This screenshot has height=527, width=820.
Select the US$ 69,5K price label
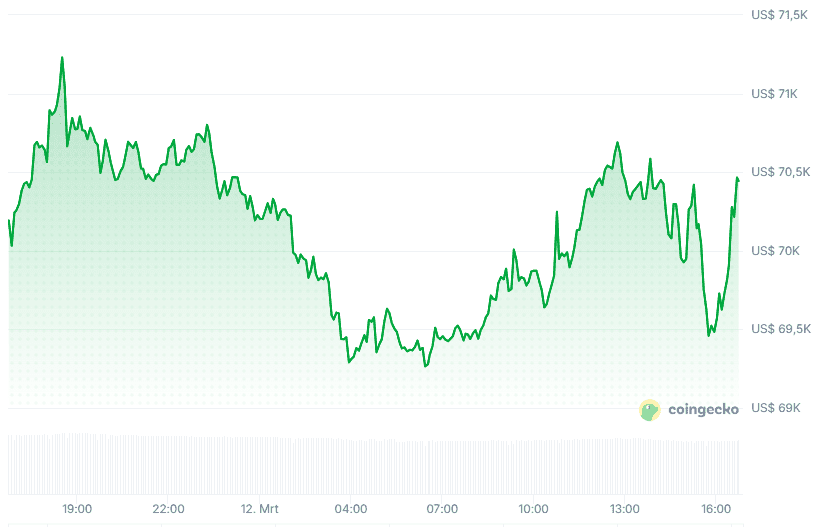tap(780, 329)
